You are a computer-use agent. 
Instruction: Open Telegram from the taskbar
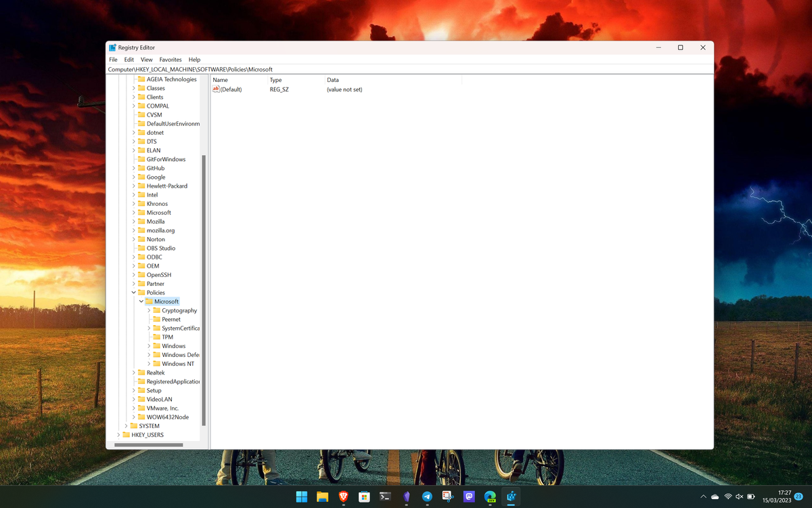(x=427, y=496)
